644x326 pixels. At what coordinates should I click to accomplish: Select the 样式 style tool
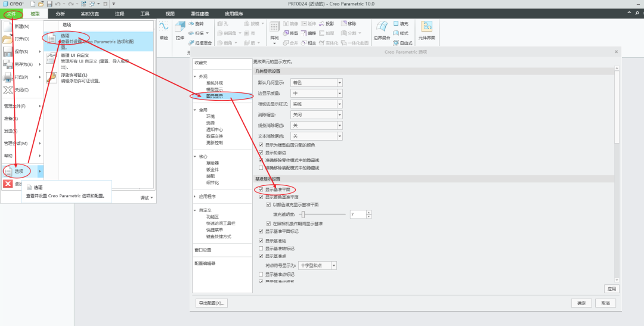coord(401,33)
